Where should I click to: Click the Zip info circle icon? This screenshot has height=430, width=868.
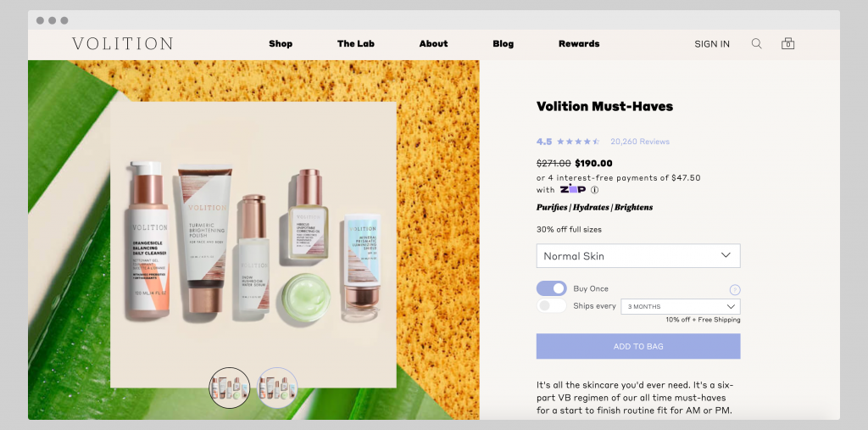pos(594,189)
